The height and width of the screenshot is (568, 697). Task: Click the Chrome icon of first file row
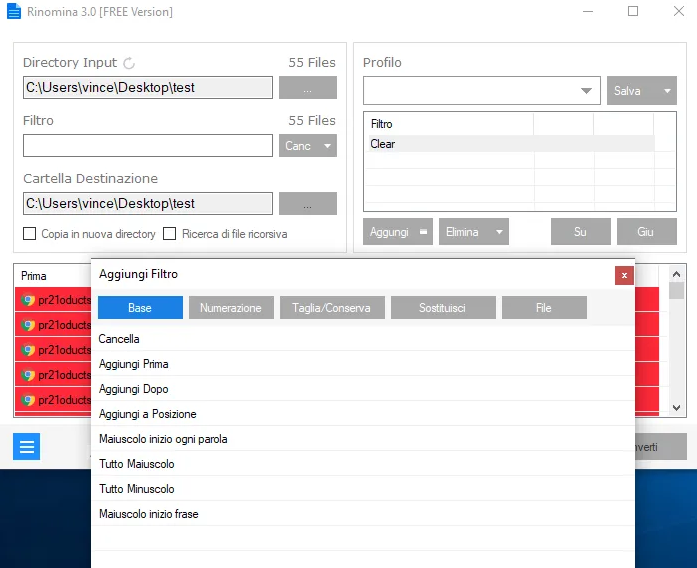tap(28, 300)
